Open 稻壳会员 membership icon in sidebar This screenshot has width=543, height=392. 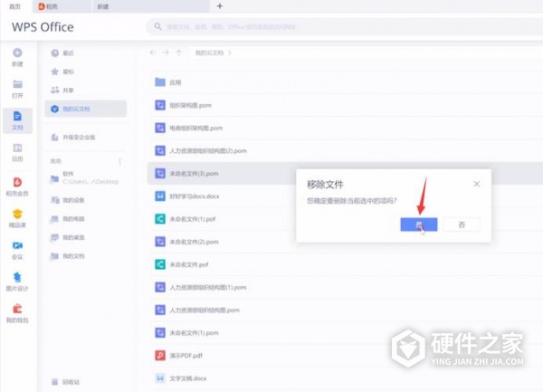(x=17, y=182)
